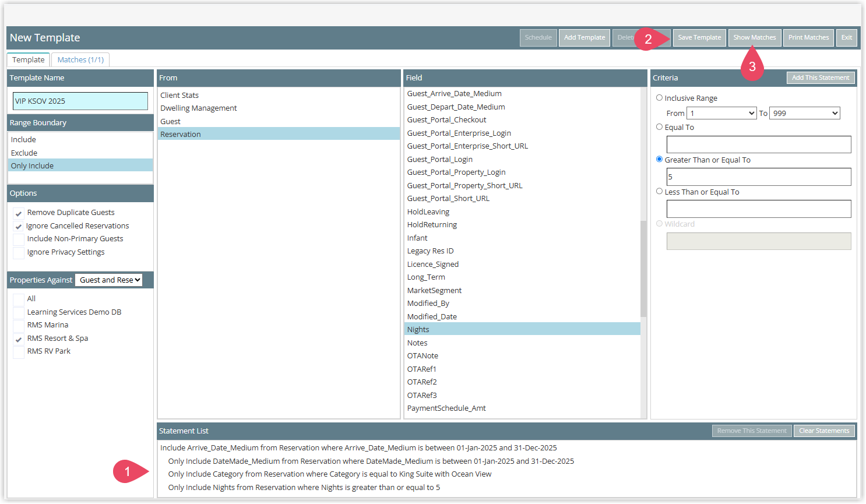The image size is (866, 504).
Task: Select Guest in From list
Action: [279, 122]
